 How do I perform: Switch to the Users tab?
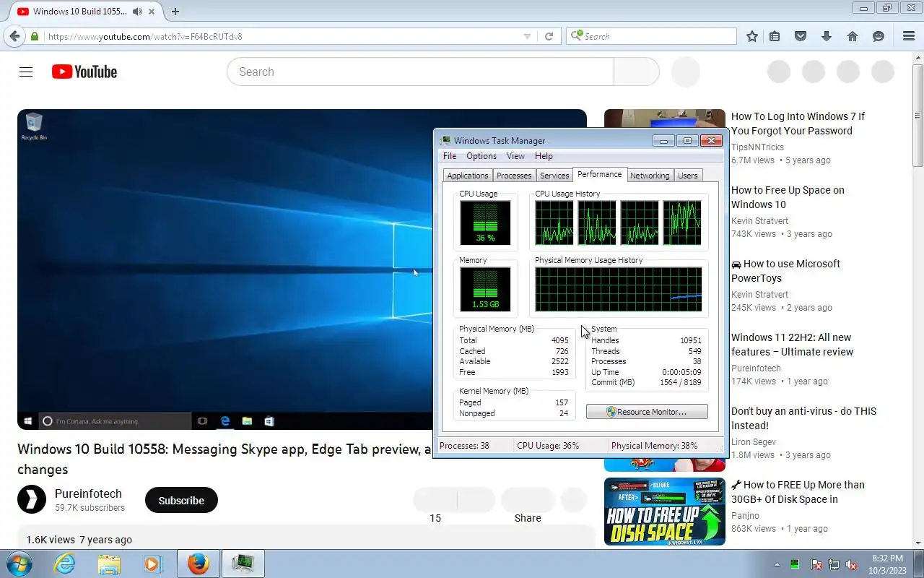[x=688, y=176]
